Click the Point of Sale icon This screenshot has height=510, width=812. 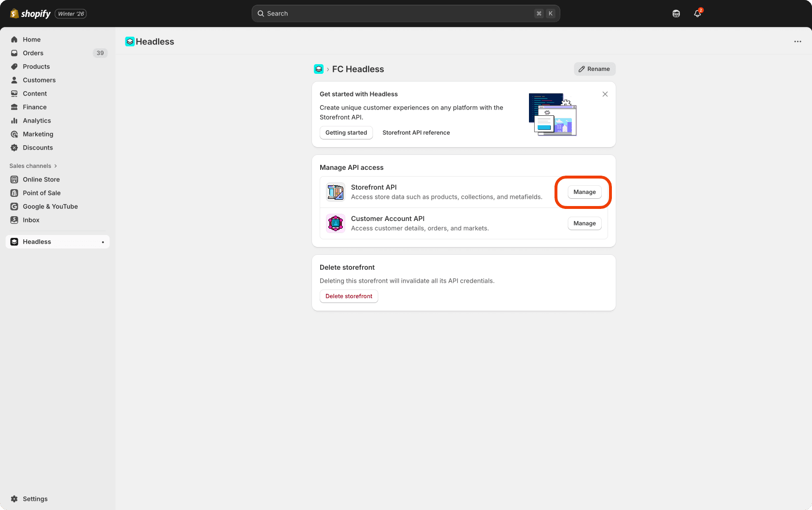(14, 193)
